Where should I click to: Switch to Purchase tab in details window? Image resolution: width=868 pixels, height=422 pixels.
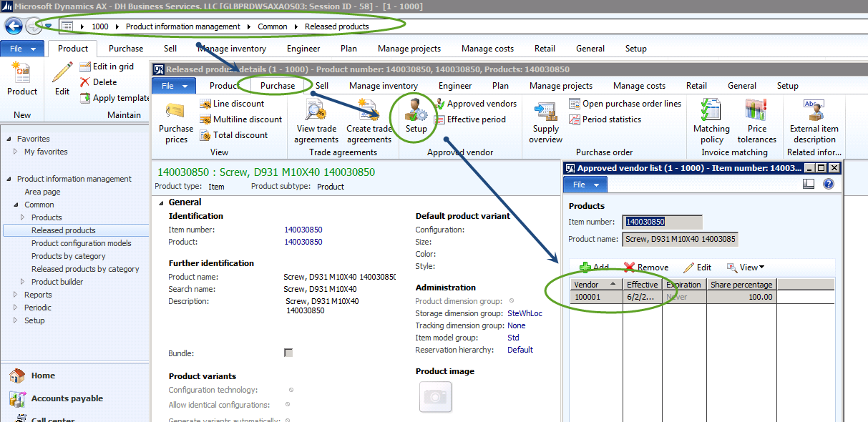278,86
